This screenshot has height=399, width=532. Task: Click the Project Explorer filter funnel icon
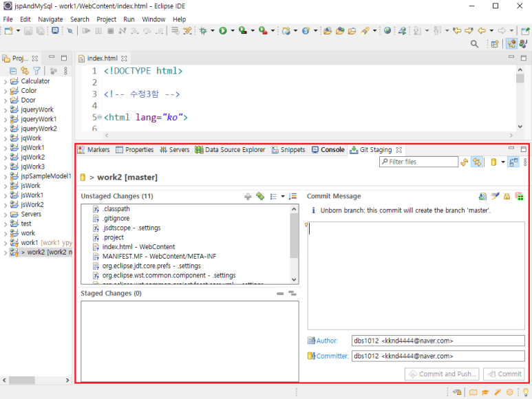[36, 70]
